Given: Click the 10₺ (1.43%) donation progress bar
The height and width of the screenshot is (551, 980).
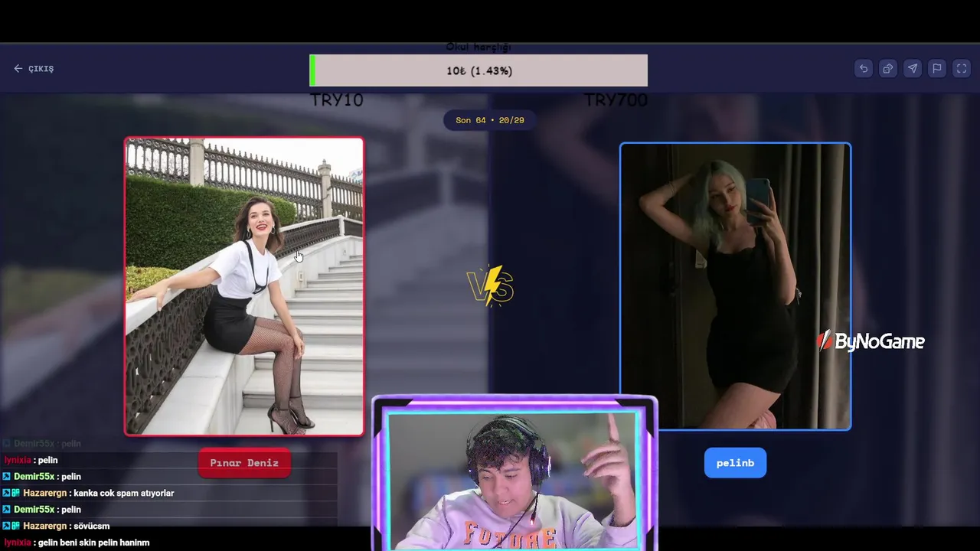Looking at the screenshot, I should click(x=479, y=70).
